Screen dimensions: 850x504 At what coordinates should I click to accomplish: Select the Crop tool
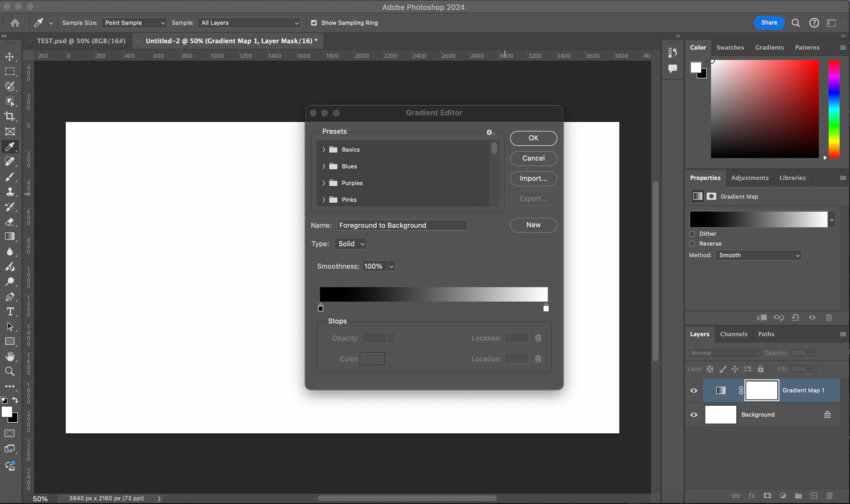[10, 116]
